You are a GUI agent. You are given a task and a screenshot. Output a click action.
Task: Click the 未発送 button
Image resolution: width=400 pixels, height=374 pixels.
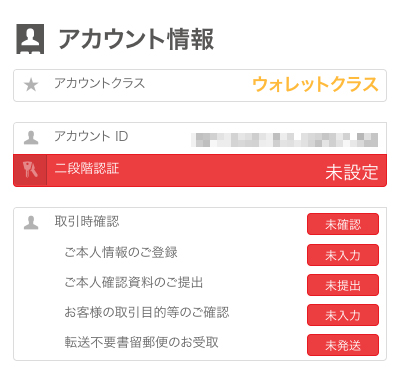[x=343, y=345]
